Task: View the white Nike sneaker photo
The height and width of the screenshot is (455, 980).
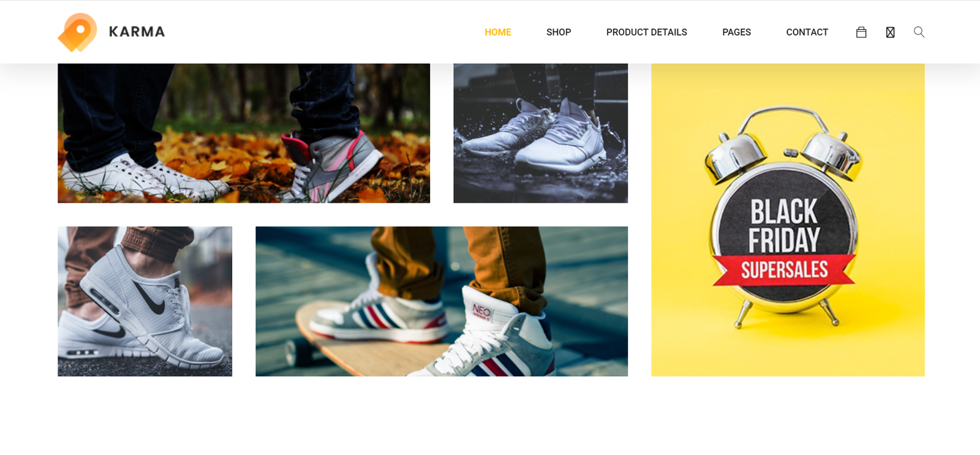Action: coord(145,301)
